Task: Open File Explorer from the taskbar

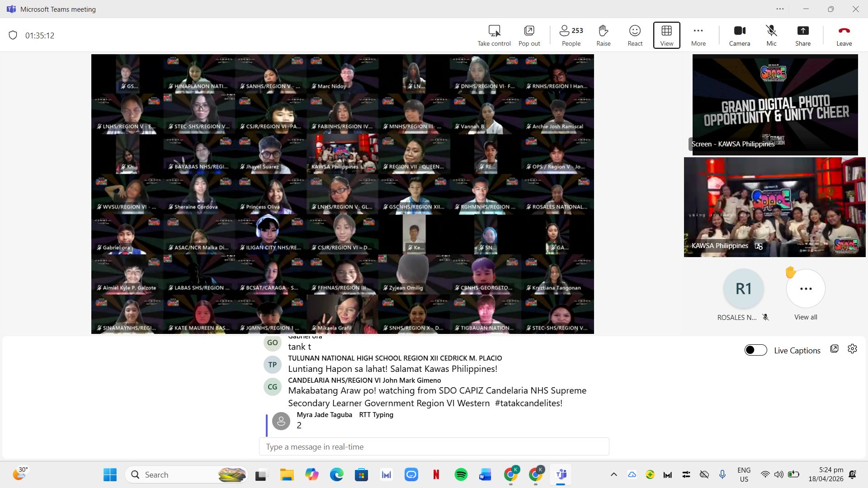Action: (x=287, y=475)
